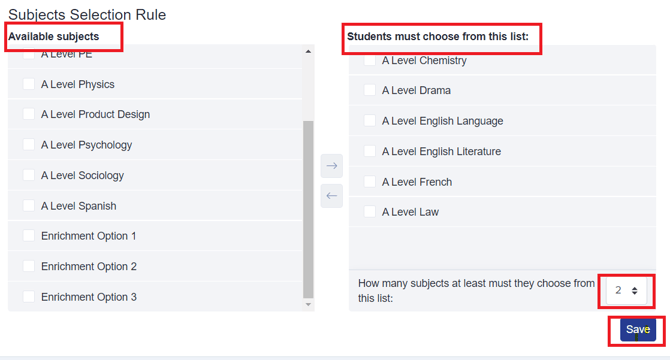This screenshot has height=360, width=670.
Task: Check A Level French in chosen list
Action: pyautogui.click(x=370, y=181)
